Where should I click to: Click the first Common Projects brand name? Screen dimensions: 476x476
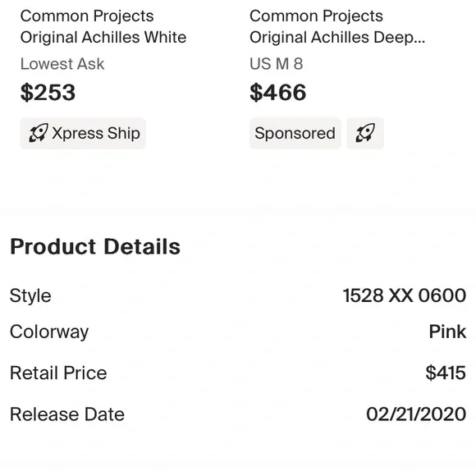[x=87, y=16]
